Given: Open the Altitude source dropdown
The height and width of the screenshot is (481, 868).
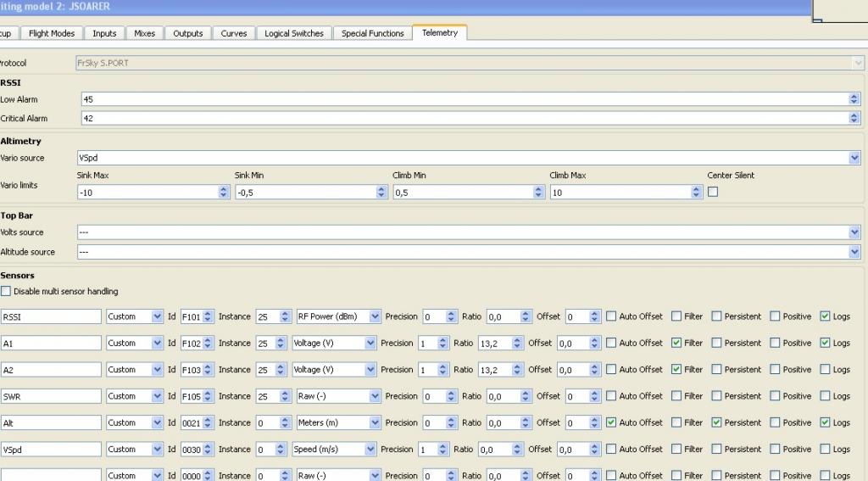Looking at the screenshot, I should 854,252.
